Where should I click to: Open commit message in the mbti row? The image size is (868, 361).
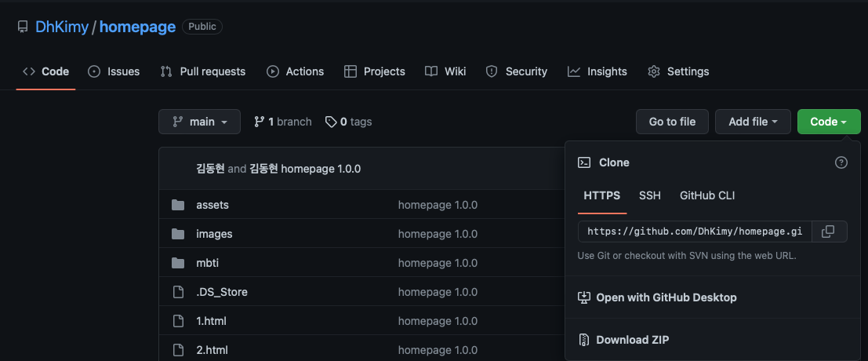[x=438, y=263]
